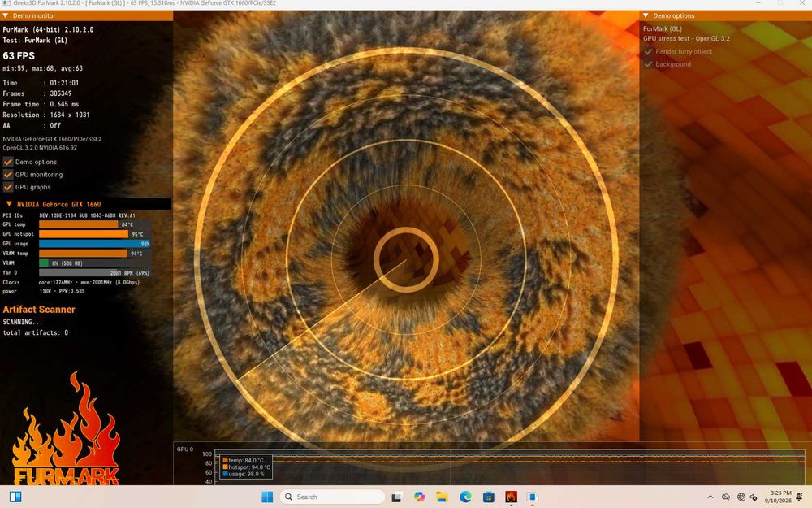Image resolution: width=812 pixels, height=508 pixels.
Task: Click the FurMark flame taskbar icon
Action: point(511,497)
